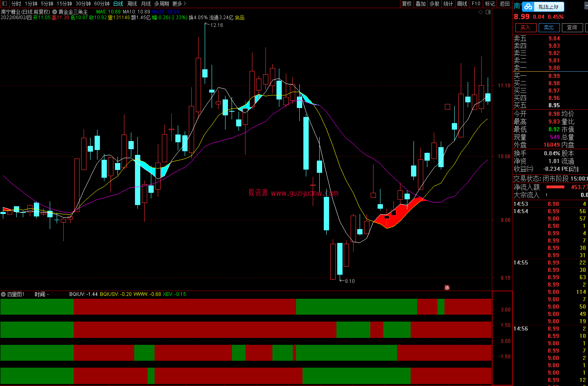Open the 多股 multi-stock view

tap(434, 4)
